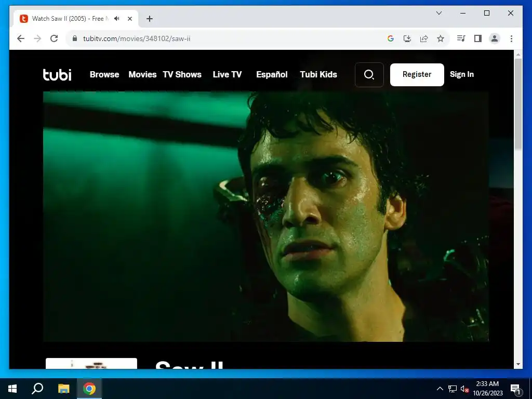Click the Saw II poster thumbnail
The width and height of the screenshot is (532, 399).
91,363
